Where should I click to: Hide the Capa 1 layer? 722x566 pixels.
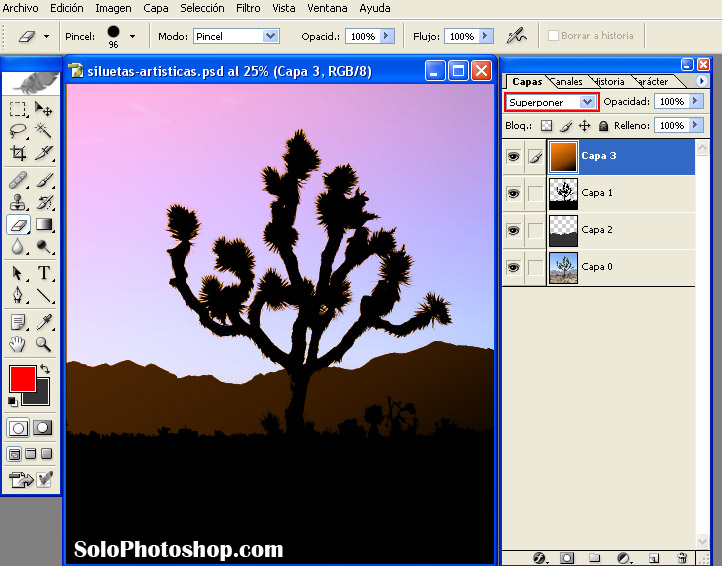(513, 193)
